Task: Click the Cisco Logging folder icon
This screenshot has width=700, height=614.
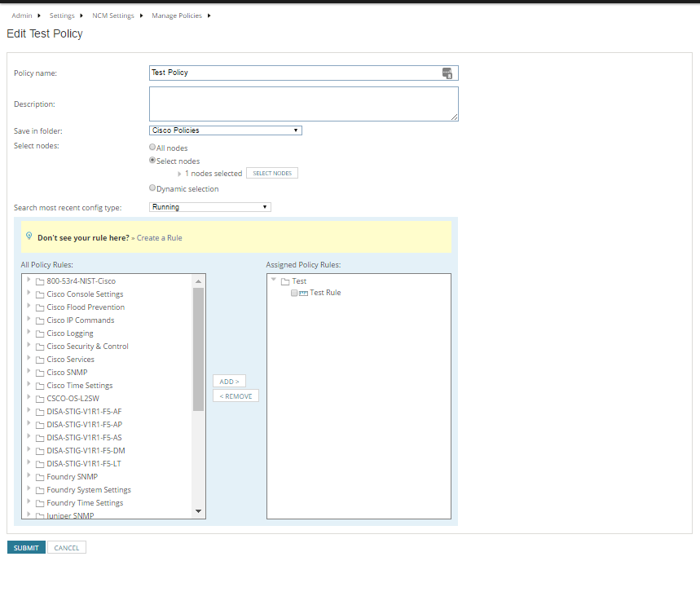Action: click(x=40, y=334)
